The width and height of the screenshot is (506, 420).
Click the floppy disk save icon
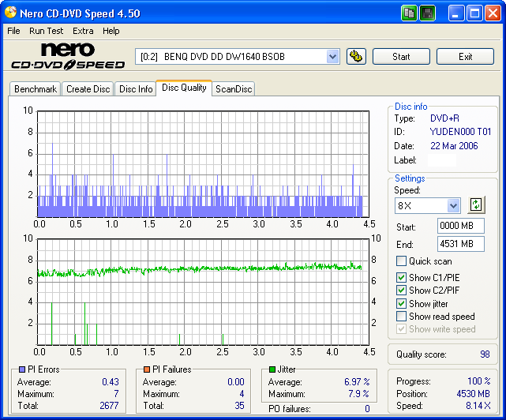pos(427,13)
